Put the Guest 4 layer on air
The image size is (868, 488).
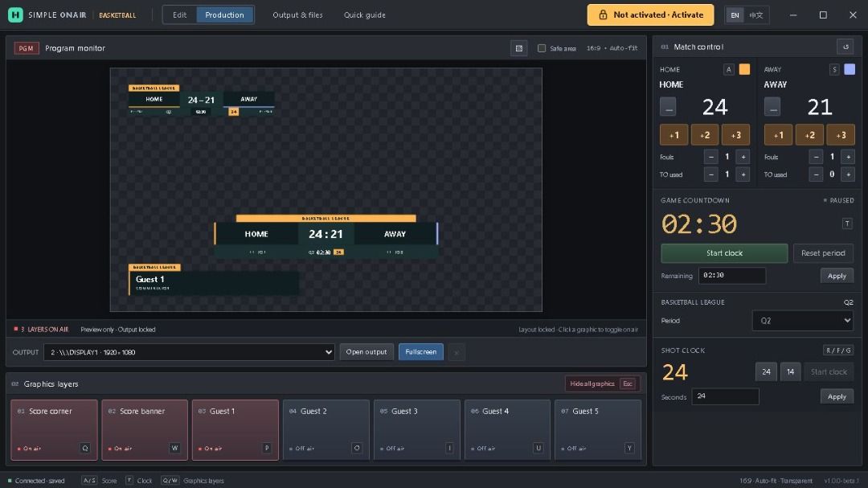508,430
